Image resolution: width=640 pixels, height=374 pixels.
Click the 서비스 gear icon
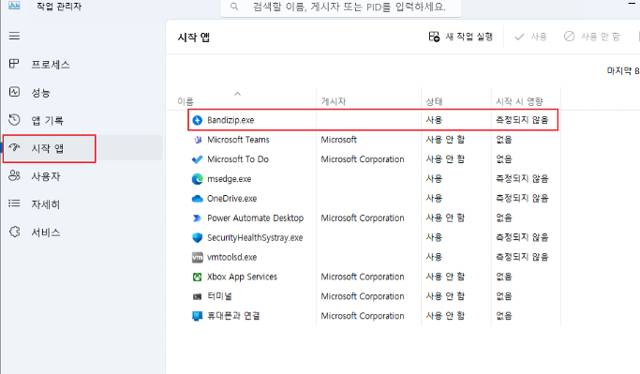click(14, 232)
